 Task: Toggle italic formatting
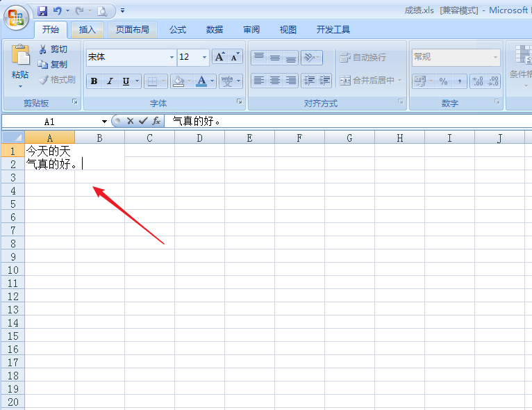[110, 81]
